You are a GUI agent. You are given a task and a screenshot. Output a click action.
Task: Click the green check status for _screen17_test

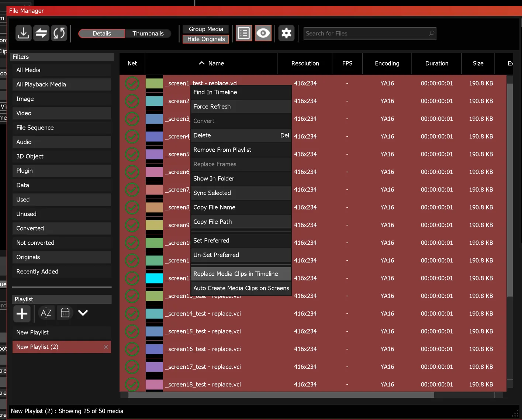click(x=132, y=367)
